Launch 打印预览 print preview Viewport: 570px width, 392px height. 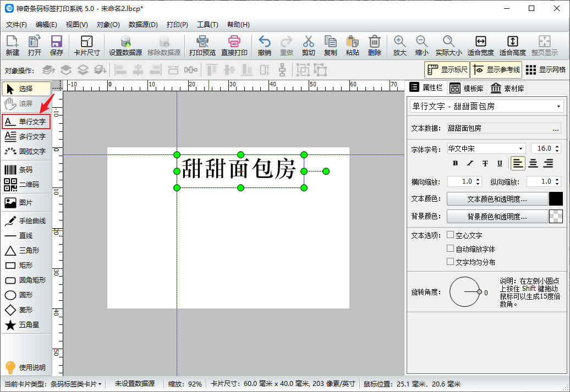(x=202, y=46)
